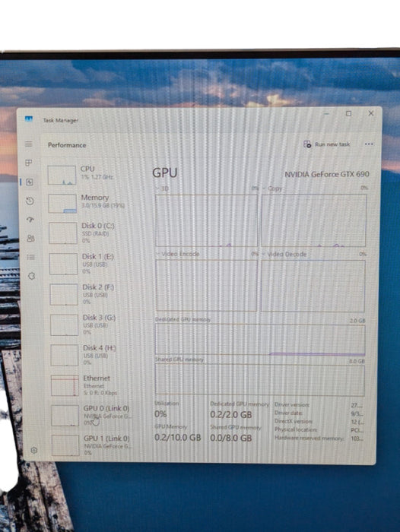Image resolution: width=400 pixels, height=532 pixels.
Task: Click the Driver date label
Action: pos(289,413)
